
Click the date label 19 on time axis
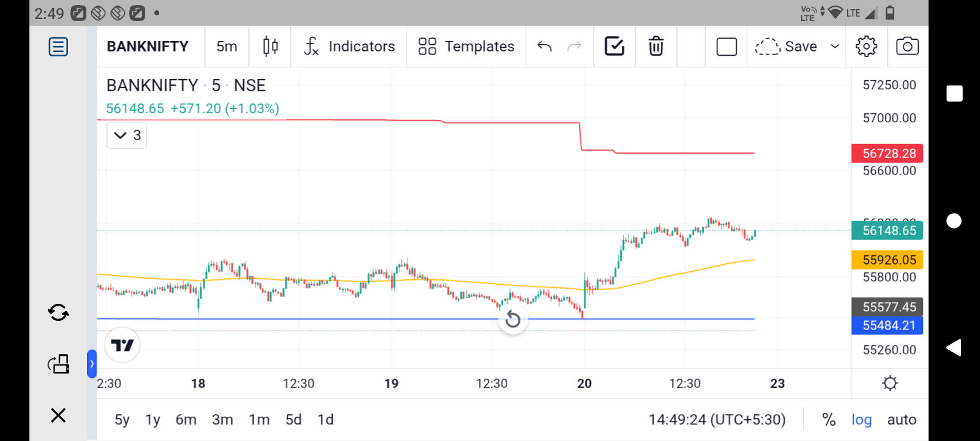(391, 383)
